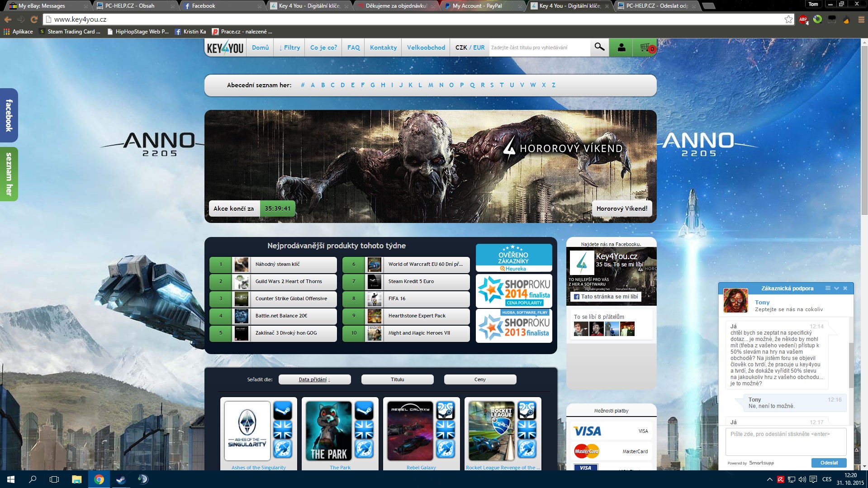Open the shopping cart icon

click(x=646, y=47)
